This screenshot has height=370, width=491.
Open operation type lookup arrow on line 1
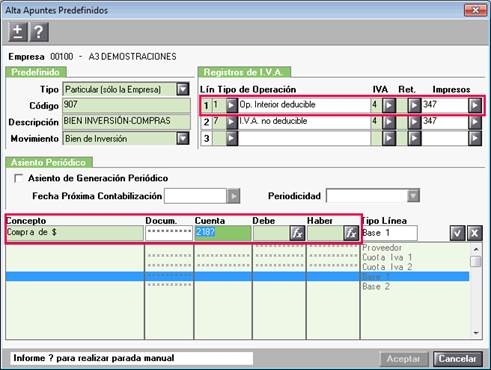tap(232, 105)
